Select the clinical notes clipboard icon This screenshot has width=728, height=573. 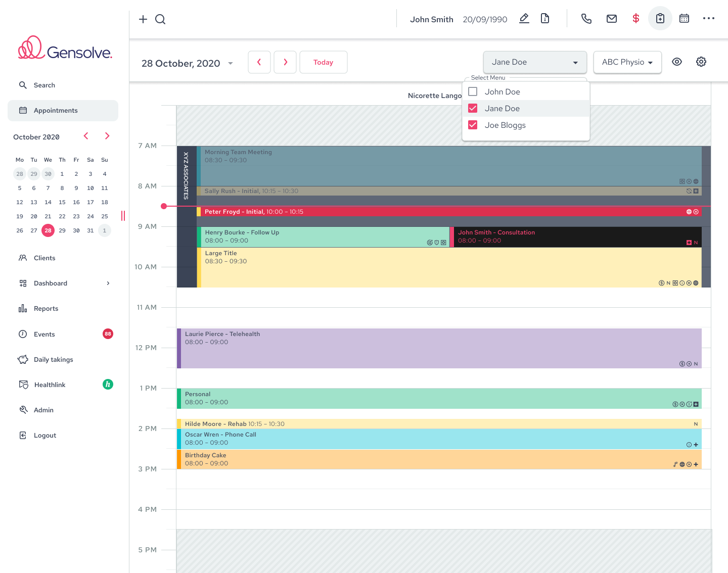tap(660, 18)
